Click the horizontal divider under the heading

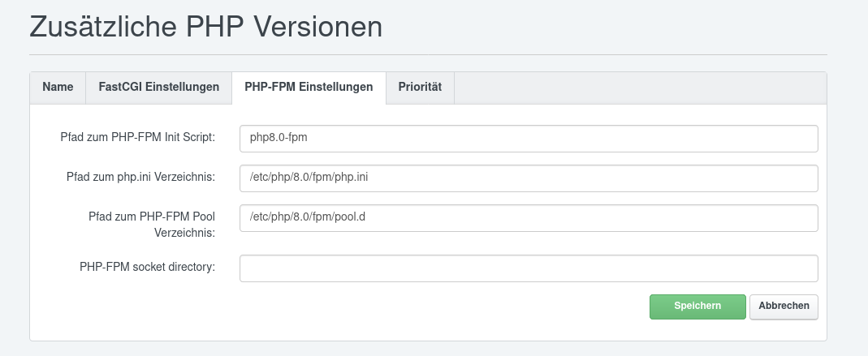(x=428, y=55)
